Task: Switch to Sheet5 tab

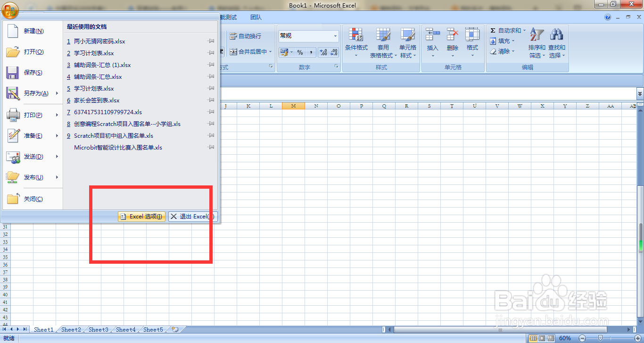Action: (x=153, y=330)
